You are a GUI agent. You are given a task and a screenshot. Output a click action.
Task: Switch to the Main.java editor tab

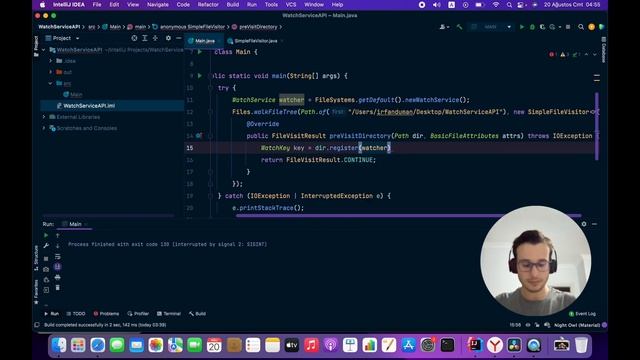click(204, 41)
